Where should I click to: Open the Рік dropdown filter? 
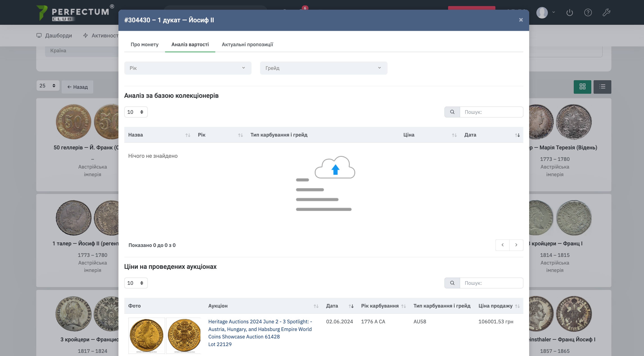[x=188, y=68]
